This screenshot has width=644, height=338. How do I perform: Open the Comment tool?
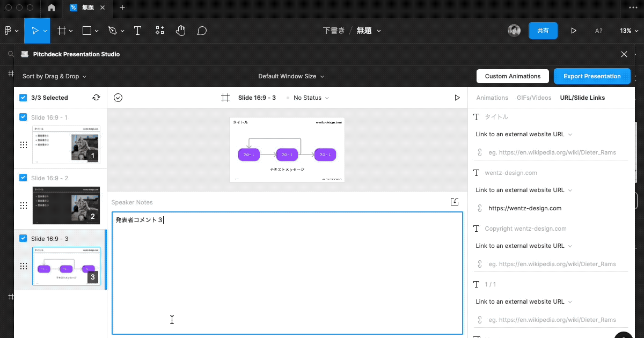pos(202,31)
